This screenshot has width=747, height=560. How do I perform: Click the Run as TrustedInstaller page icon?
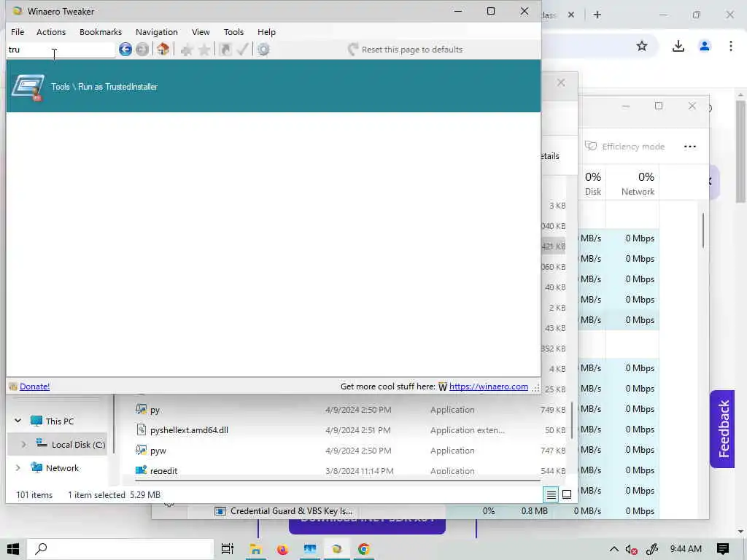(x=28, y=87)
